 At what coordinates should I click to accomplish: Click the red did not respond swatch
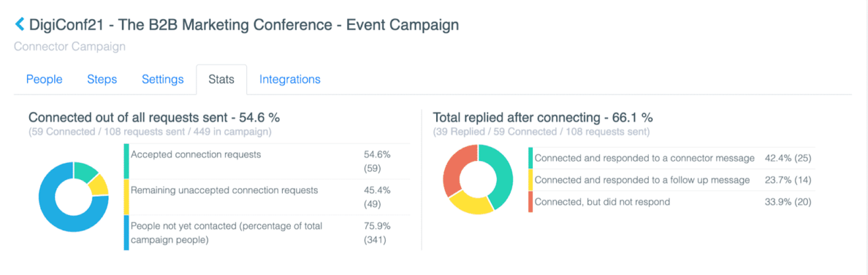530,202
